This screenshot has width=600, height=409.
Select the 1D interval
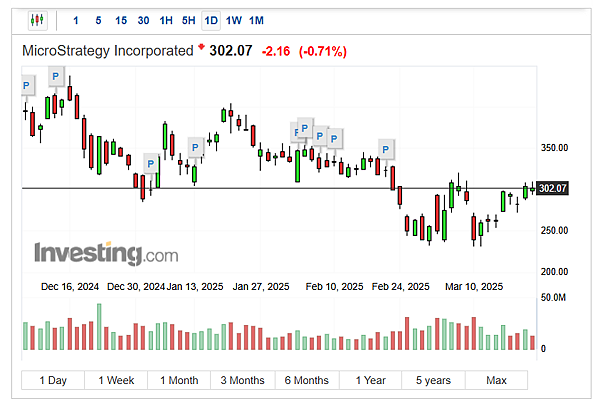[211, 20]
